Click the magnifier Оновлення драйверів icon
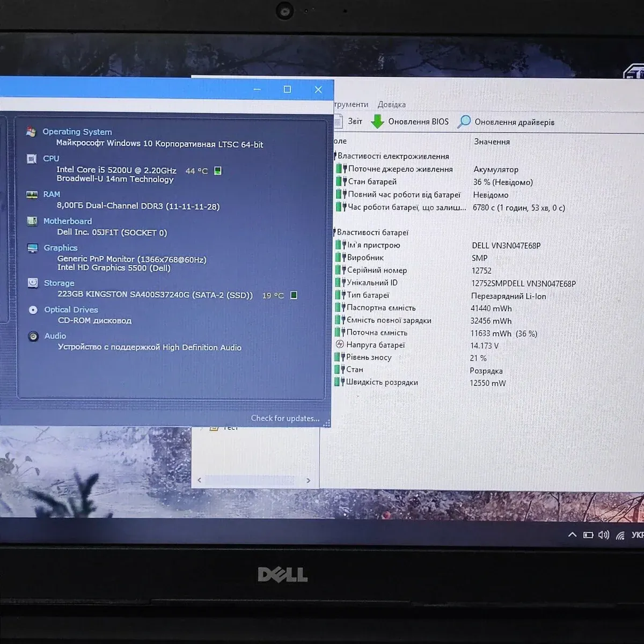 tap(464, 122)
